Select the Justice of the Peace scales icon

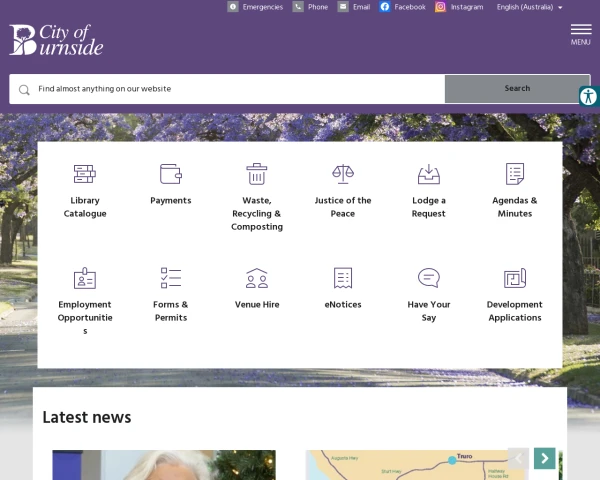tap(343, 174)
